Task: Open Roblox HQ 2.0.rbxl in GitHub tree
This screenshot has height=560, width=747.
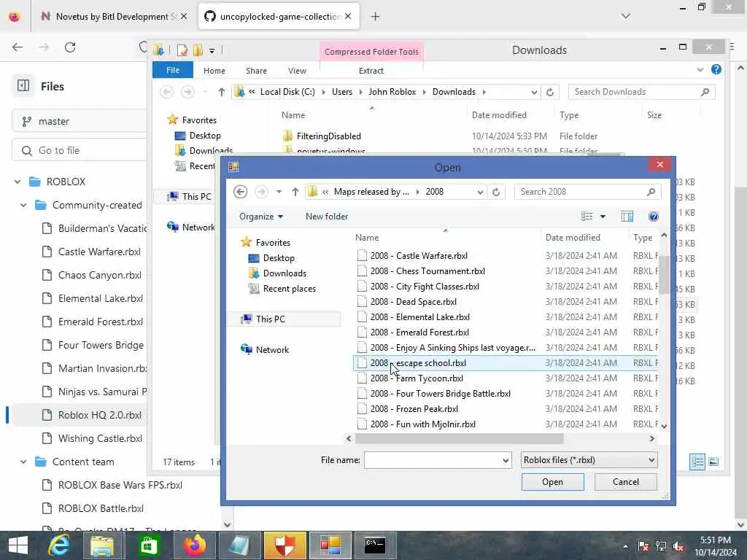Action: tap(99, 415)
